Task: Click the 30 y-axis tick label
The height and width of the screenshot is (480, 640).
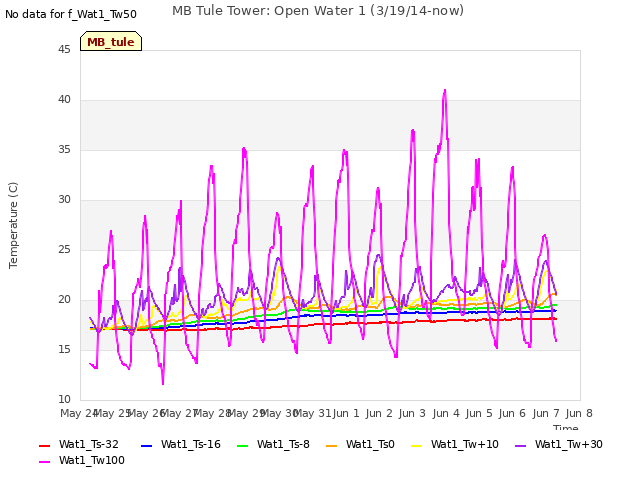Action: pyautogui.click(x=64, y=200)
